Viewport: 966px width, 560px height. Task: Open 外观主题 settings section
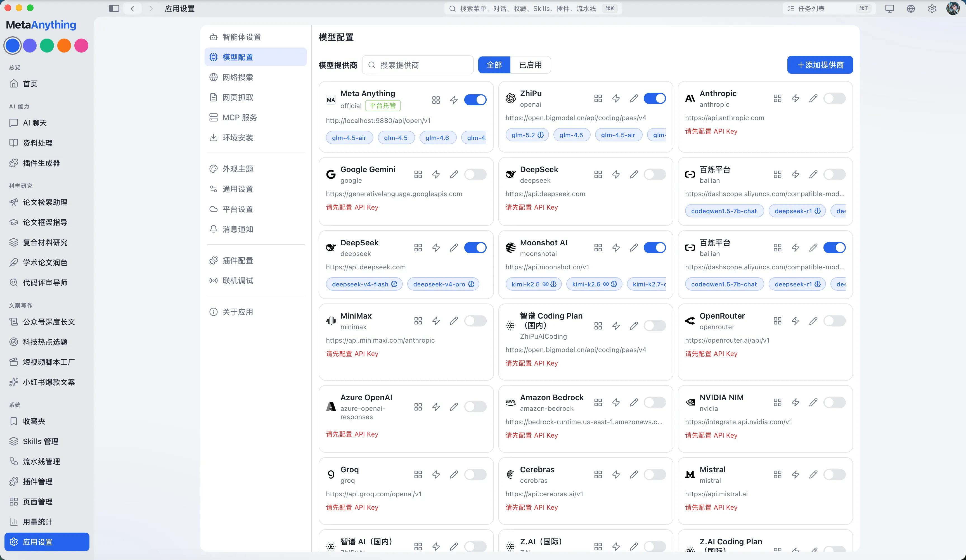pos(255,169)
